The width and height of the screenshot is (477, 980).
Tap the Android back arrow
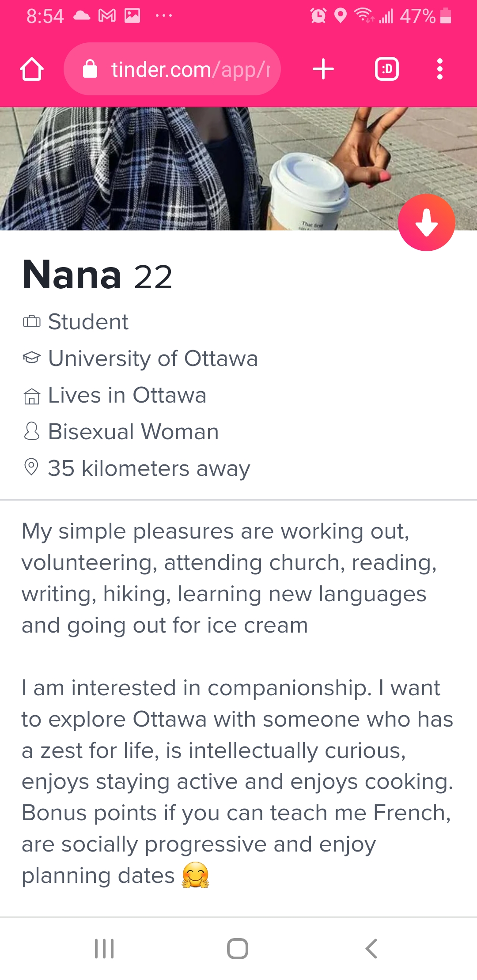pyautogui.click(x=371, y=948)
